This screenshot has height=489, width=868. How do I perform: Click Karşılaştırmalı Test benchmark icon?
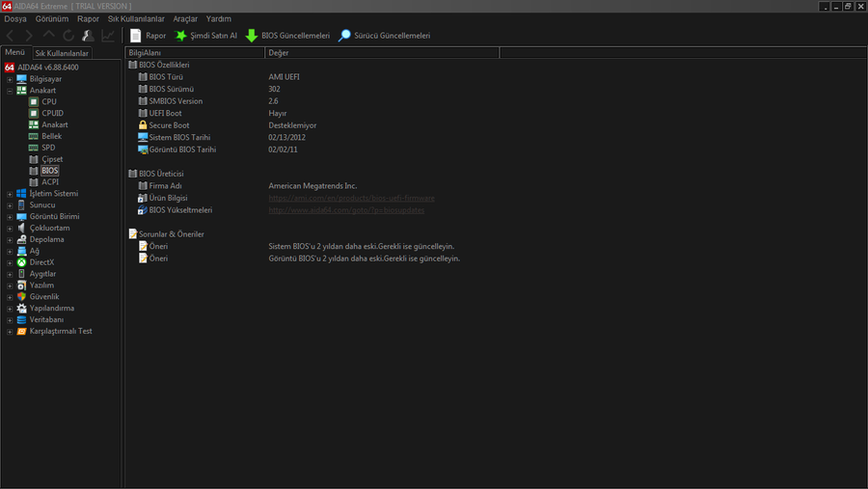[21, 331]
